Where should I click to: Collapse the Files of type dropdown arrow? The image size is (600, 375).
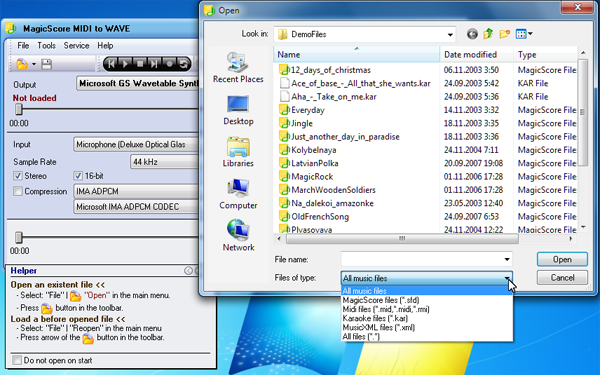(x=507, y=278)
